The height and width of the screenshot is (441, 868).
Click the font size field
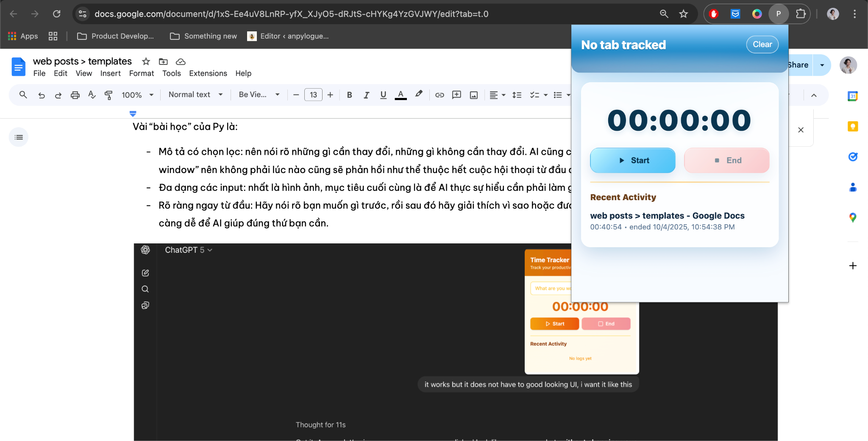point(313,95)
